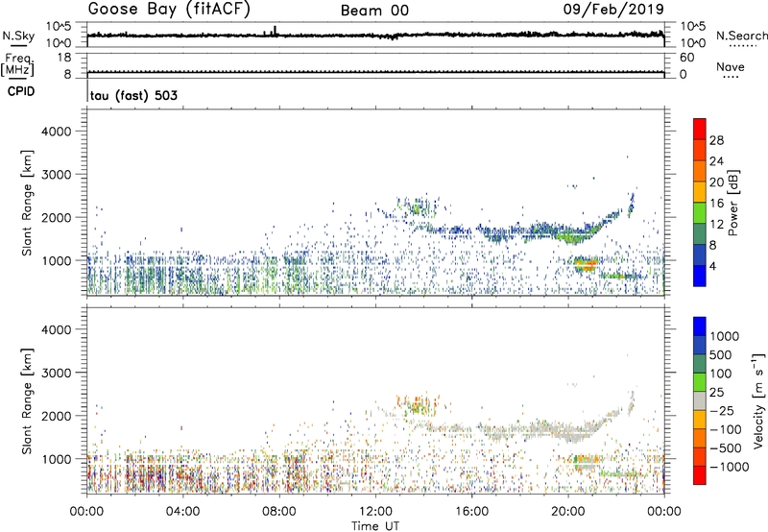Click the "500" velocity colorbar tick label
The height and width of the screenshot is (532, 768).
(x=721, y=354)
